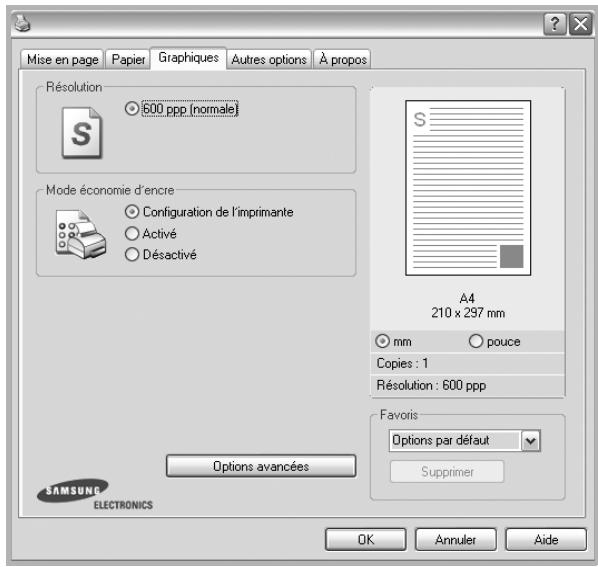Click the Supprimer button

pyautogui.click(x=447, y=472)
